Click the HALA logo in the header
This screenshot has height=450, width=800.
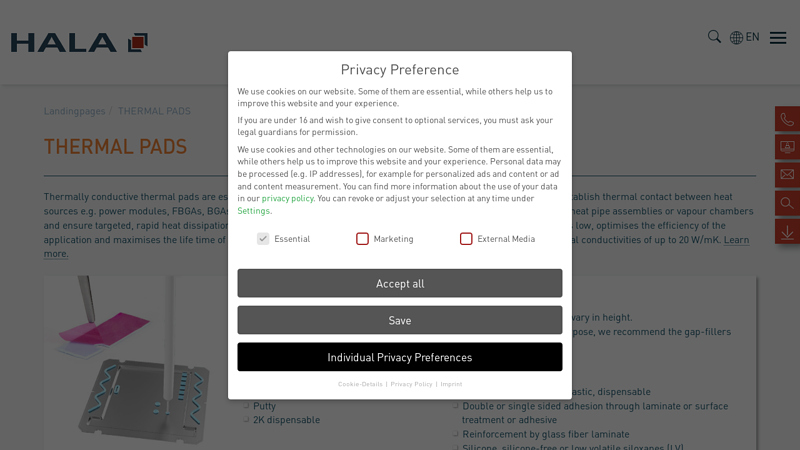79,42
